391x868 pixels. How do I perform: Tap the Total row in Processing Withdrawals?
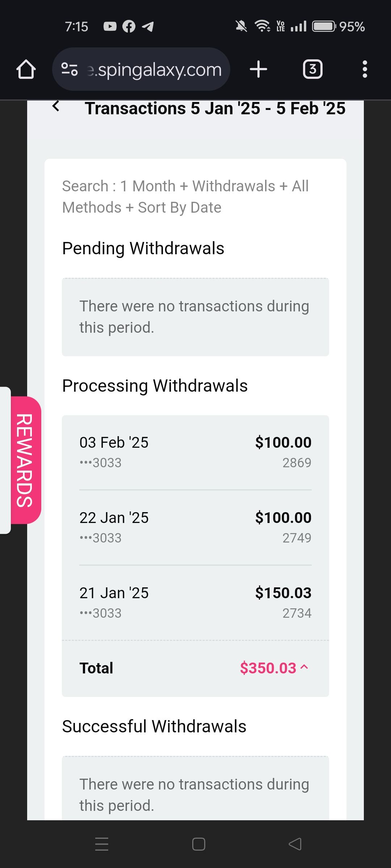(195, 668)
